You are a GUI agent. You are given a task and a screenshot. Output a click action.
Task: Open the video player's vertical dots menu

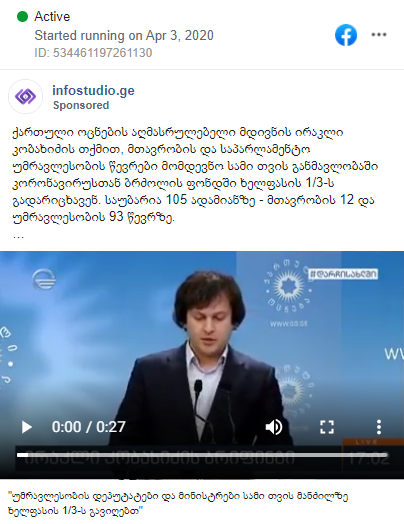379,427
